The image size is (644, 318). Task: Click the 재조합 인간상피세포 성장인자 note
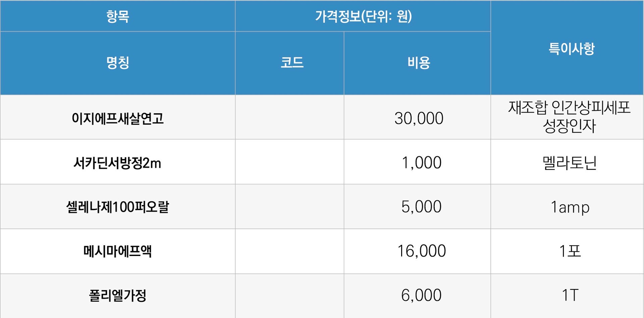(569, 117)
